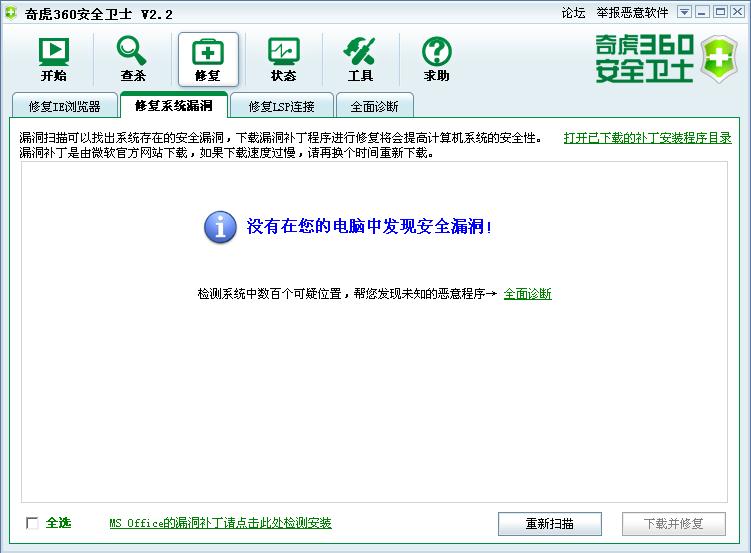Viewport: 751px width, 553px height.
Task: Click the title bar app shield icon
Action: (11, 13)
